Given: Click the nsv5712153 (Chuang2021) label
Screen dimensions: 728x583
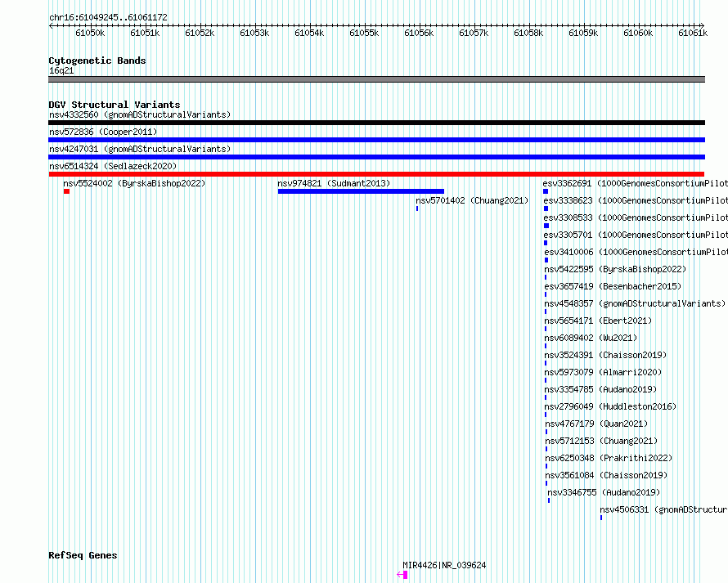Looking at the screenshot, I should click(x=601, y=441).
